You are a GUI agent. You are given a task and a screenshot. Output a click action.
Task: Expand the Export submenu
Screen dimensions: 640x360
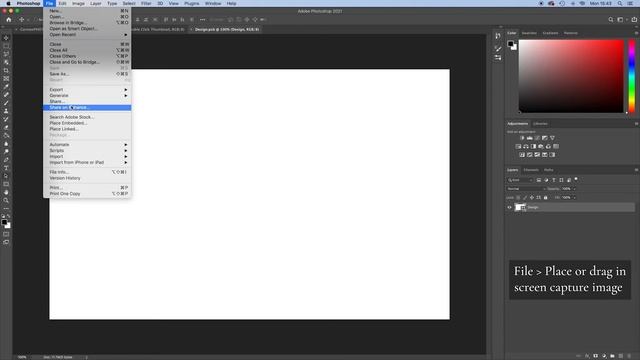(87, 90)
